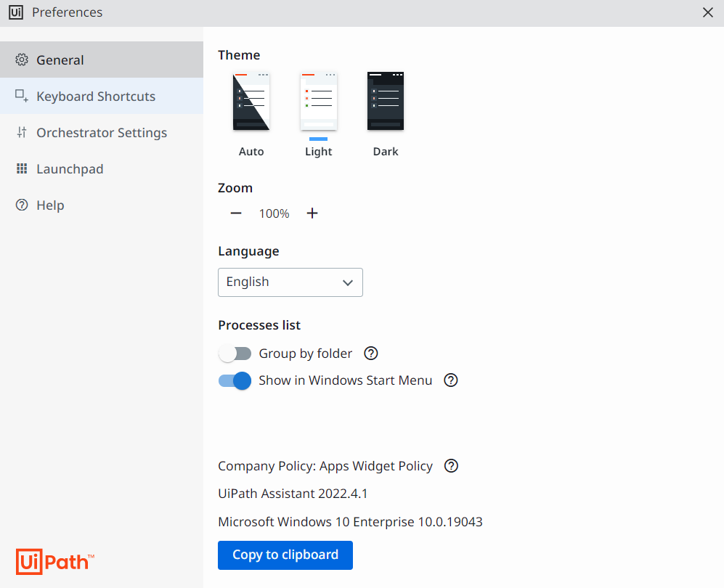The height and width of the screenshot is (588, 724).
Task: Click the Launchpad grid icon
Action: [x=22, y=169]
